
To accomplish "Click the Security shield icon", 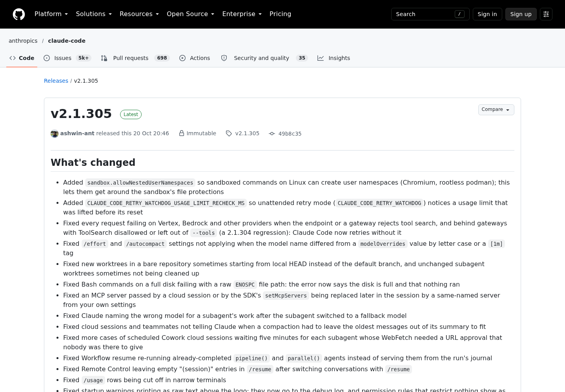I will pos(224,58).
